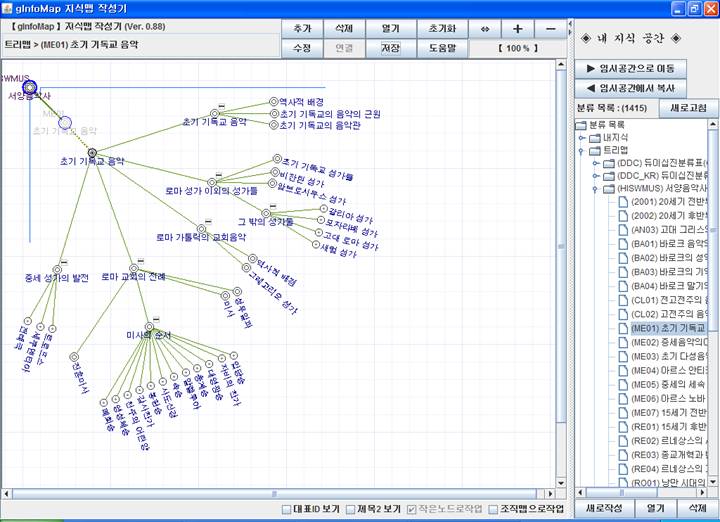Click the zoom out minus button
Image resolution: width=720 pixels, height=522 pixels.
pos(551,29)
